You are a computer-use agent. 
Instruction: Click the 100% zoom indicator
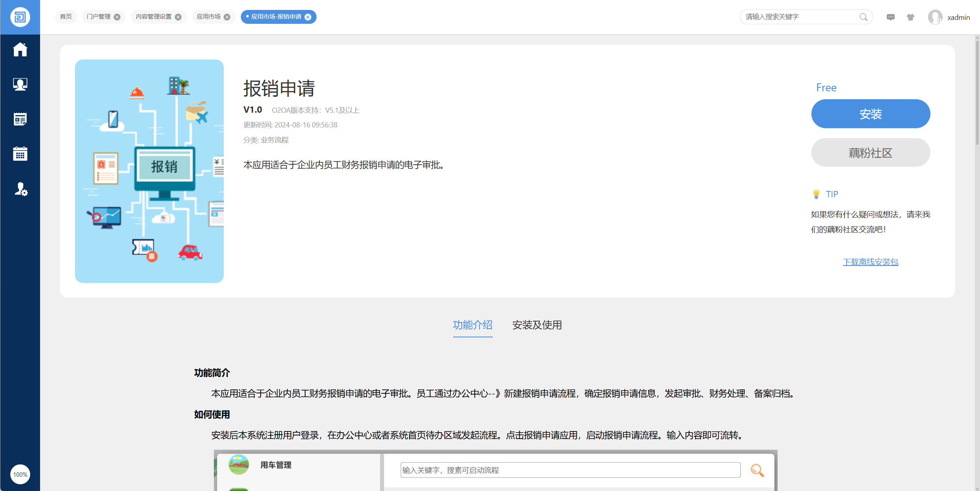[x=20, y=474]
